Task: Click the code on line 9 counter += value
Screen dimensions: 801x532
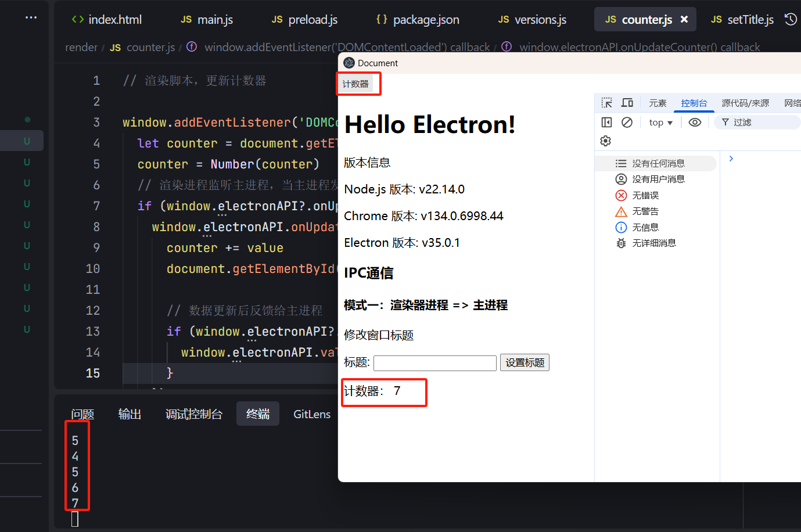Action: [225, 248]
